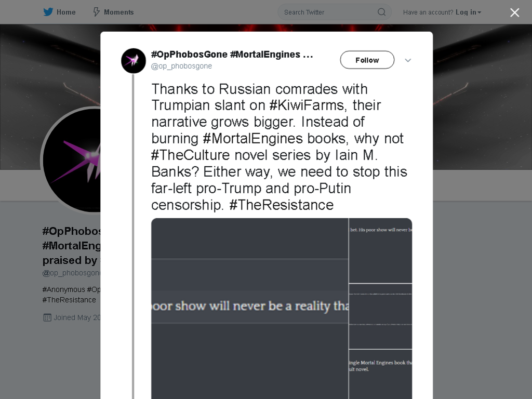The width and height of the screenshot is (532, 399).
Task: Open the top-right small image thumbnail
Action: 380,250
